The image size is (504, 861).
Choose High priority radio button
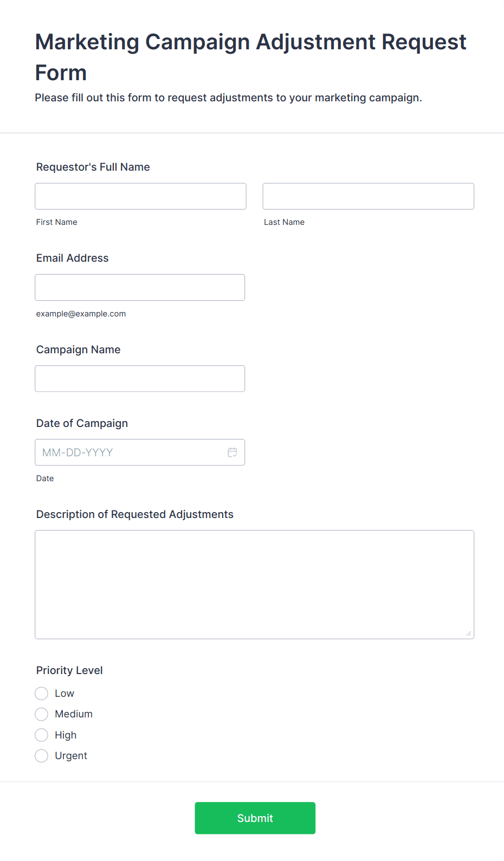(42, 735)
